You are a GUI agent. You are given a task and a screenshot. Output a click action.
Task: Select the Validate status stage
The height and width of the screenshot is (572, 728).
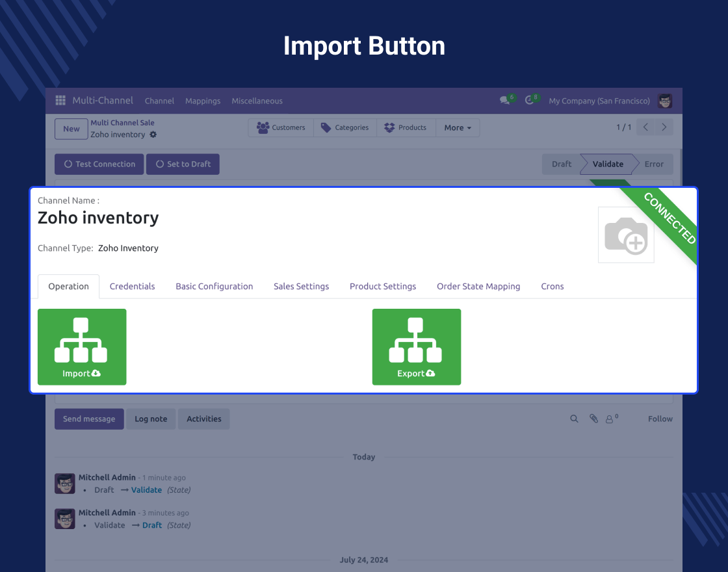[608, 164]
